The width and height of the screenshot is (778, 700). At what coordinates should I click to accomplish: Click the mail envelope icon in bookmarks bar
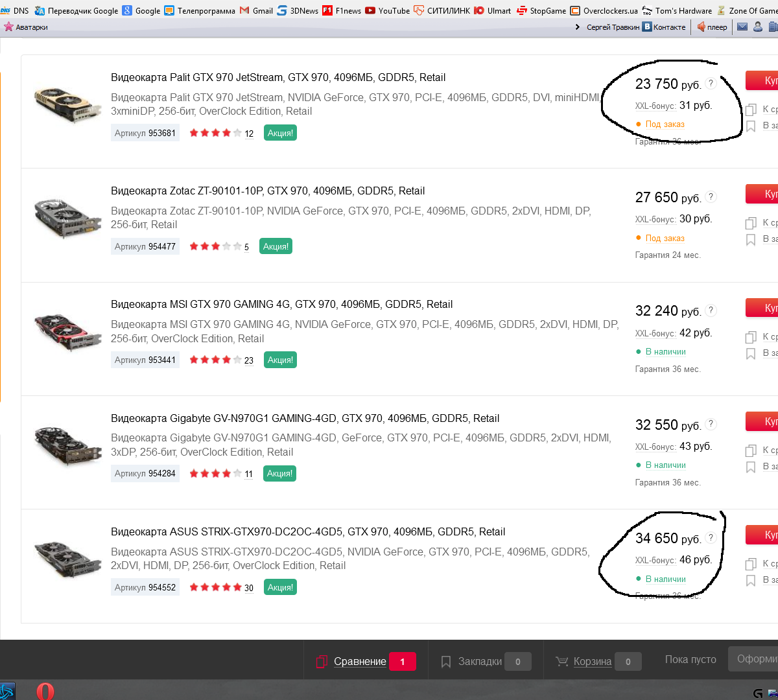click(742, 27)
